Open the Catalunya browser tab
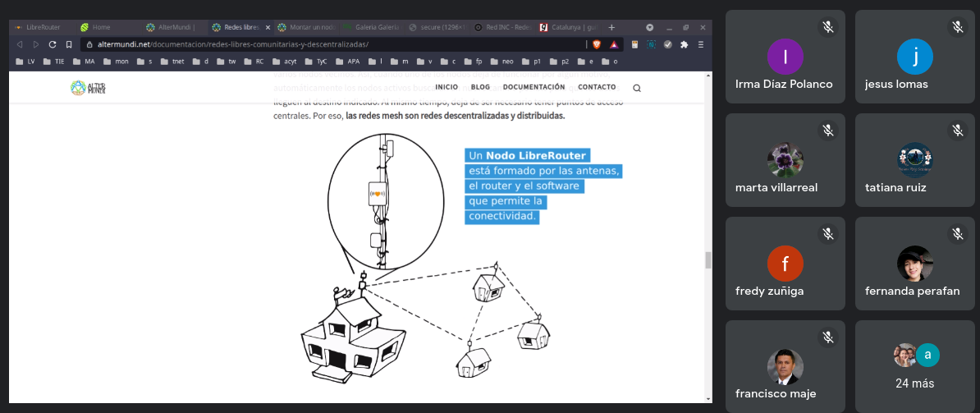This screenshot has width=980, height=413. click(x=569, y=27)
